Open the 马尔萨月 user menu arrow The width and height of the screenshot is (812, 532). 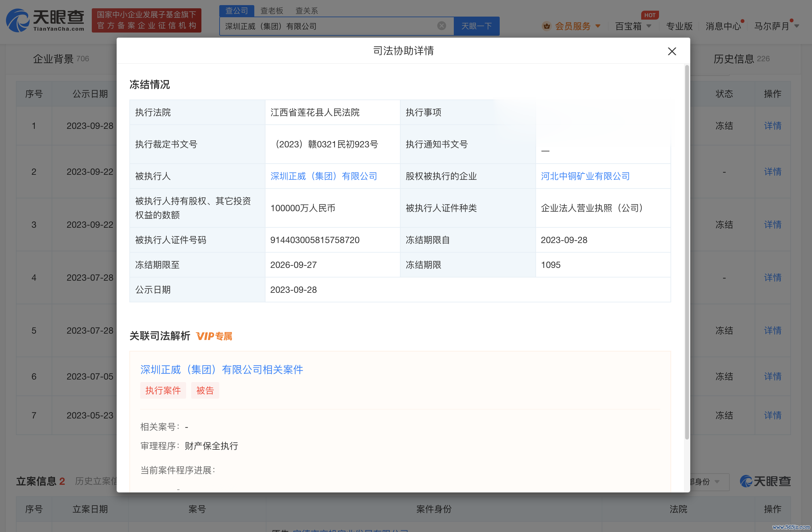pos(797,26)
